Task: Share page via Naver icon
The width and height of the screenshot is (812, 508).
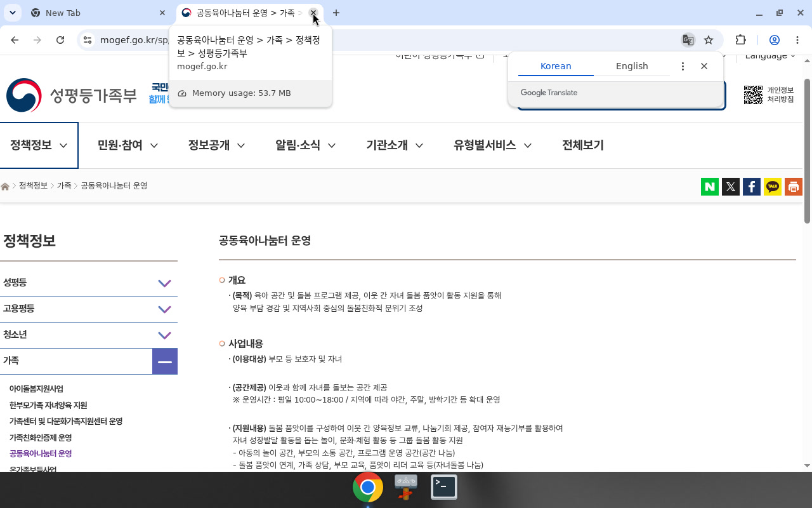Action: [710, 187]
